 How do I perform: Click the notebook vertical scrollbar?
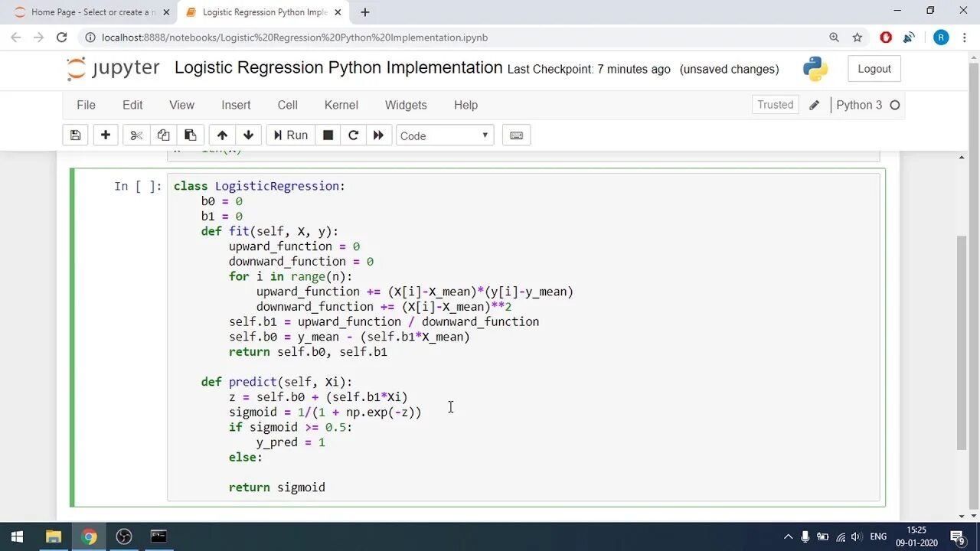(962, 343)
